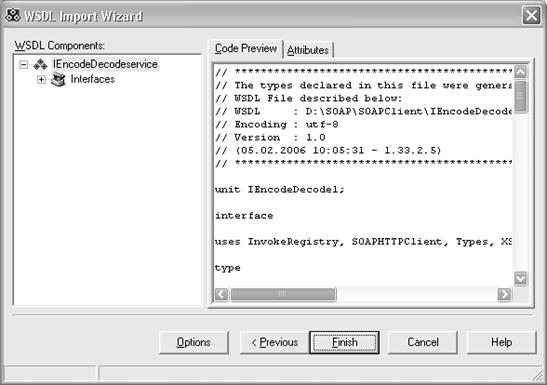Click the code preview scroll-up arrow
This screenshot has width=547, height=385.
pos(520,72)
